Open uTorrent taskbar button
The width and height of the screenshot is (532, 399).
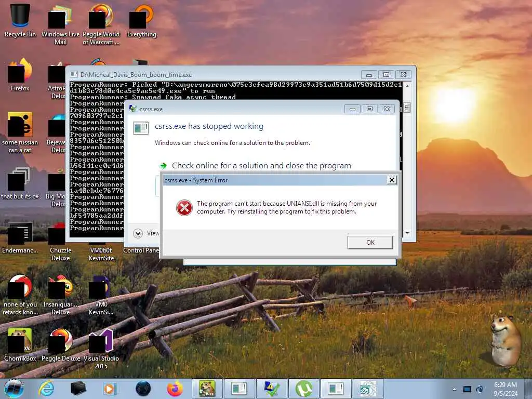tap(303, 389)
